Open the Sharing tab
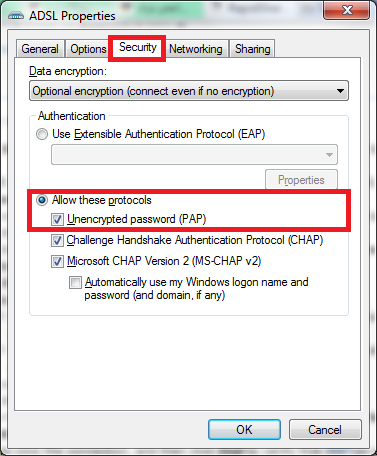 pos(252,49)
